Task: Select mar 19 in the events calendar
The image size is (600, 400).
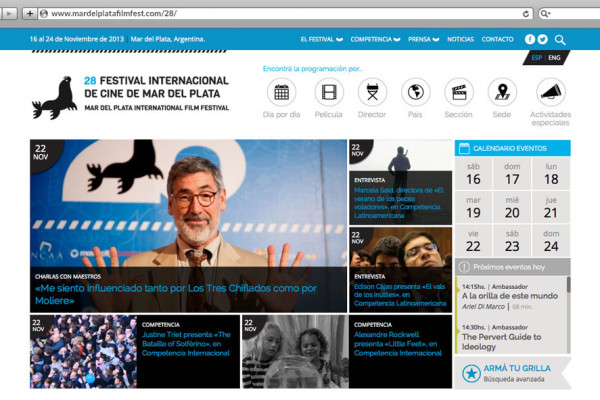Action: click(x=473, y=207)
